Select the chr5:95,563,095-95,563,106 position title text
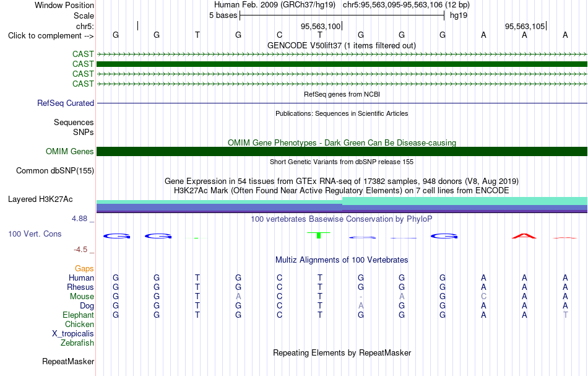The height and width of the screenshot is (376, 588). [406, 5]
